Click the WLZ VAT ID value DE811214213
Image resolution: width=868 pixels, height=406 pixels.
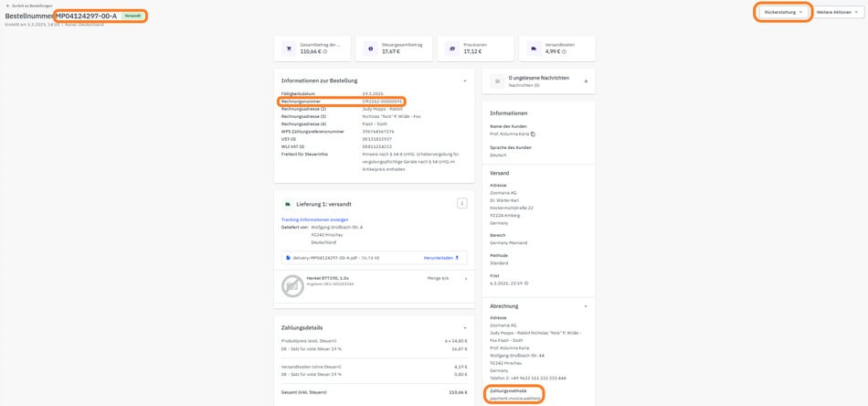pos(377,146)
